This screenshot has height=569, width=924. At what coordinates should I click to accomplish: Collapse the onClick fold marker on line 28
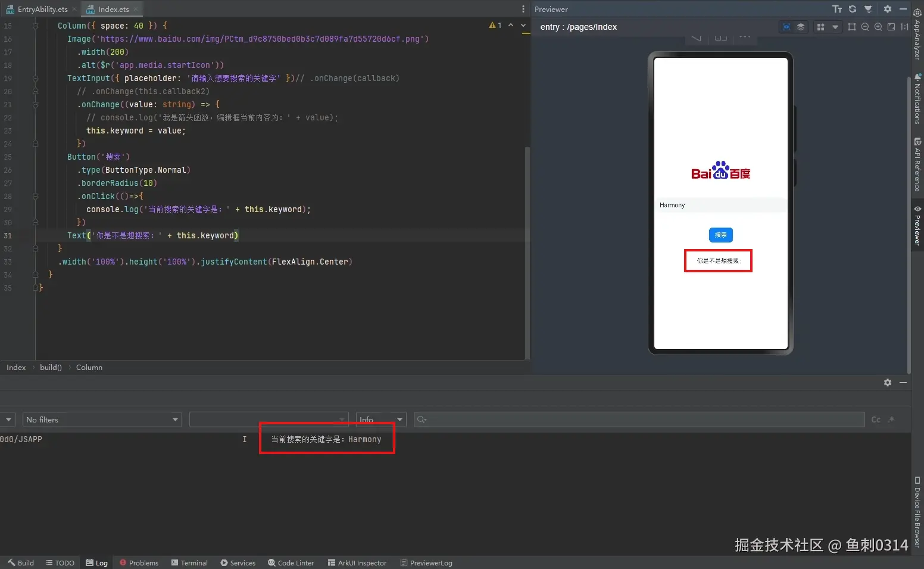[x=36, y=196]
